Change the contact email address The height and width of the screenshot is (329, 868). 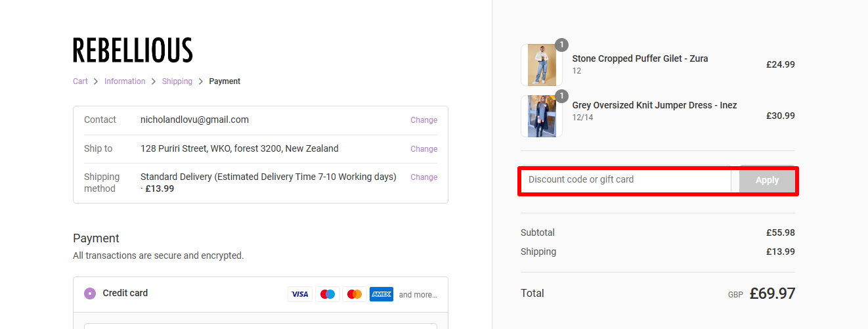(424, 120)
